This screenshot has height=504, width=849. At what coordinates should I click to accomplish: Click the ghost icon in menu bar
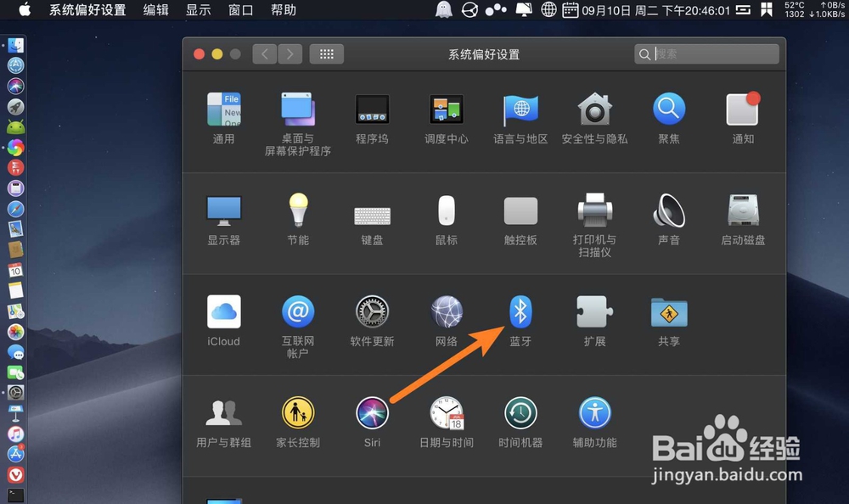pos(443,9)
